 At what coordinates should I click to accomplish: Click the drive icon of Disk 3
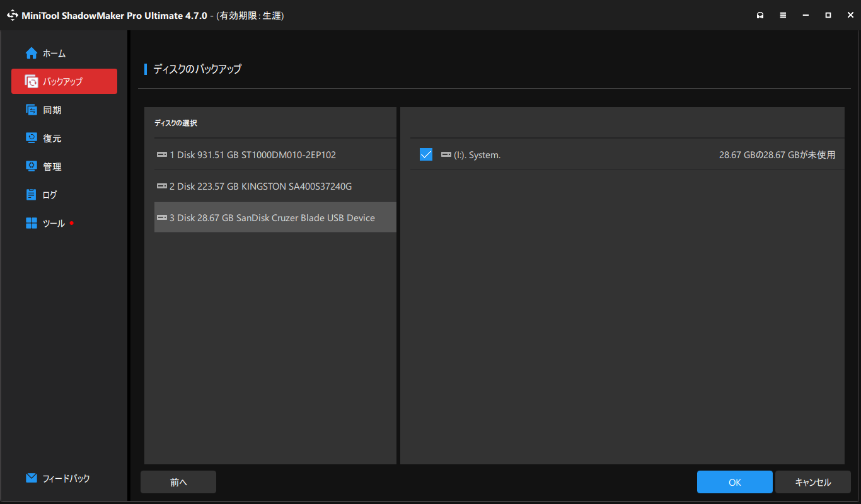(162, 217)
